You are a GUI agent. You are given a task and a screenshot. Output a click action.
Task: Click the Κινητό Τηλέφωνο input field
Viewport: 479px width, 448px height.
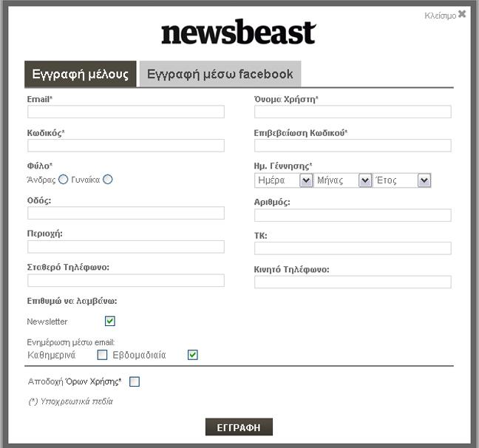pyautogui.click(x=353, y=282)
